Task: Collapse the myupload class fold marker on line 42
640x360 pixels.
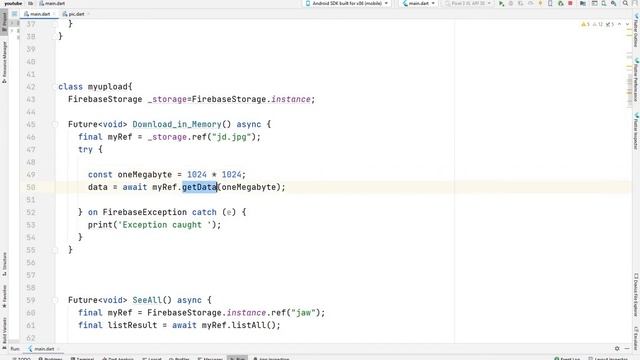Action: click(x=55, y=87)
